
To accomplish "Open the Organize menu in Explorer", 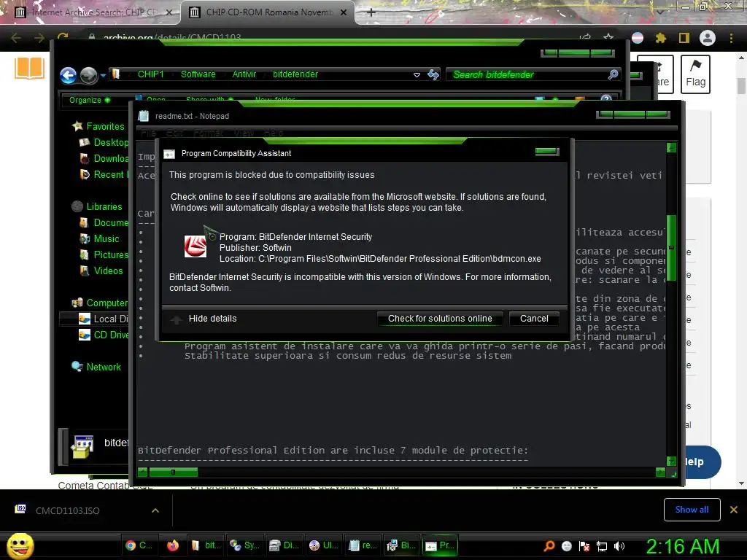I will (x=90, y=100).
